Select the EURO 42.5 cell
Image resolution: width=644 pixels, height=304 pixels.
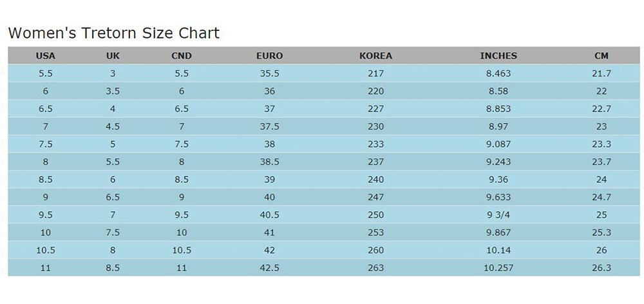(269, 267)
